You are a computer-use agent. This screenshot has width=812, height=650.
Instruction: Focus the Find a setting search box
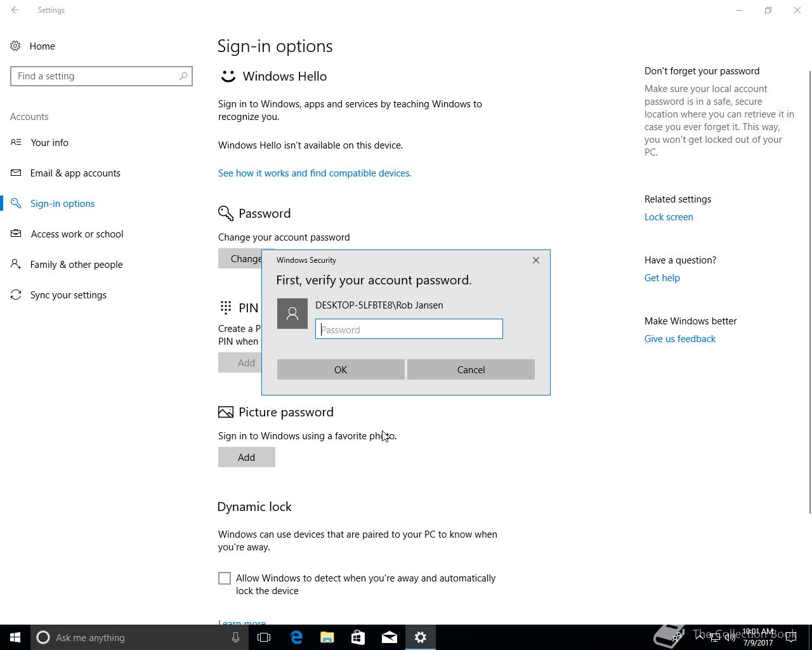tap(101, 76)
